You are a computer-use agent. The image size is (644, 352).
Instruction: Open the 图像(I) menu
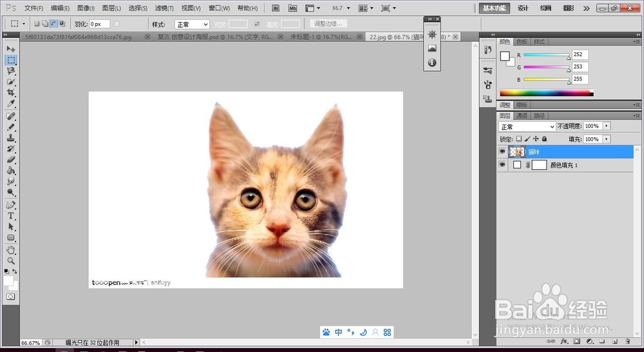(x=86, y=8)
